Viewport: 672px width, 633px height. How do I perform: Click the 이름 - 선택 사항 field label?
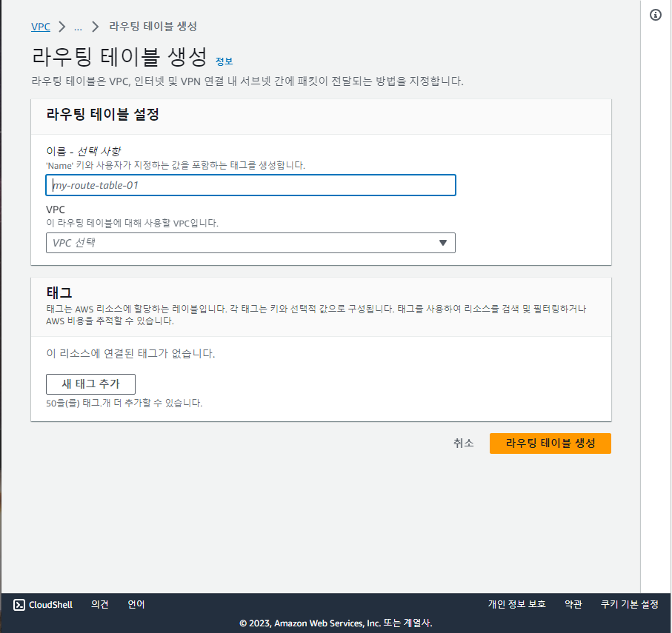point(84,151)
